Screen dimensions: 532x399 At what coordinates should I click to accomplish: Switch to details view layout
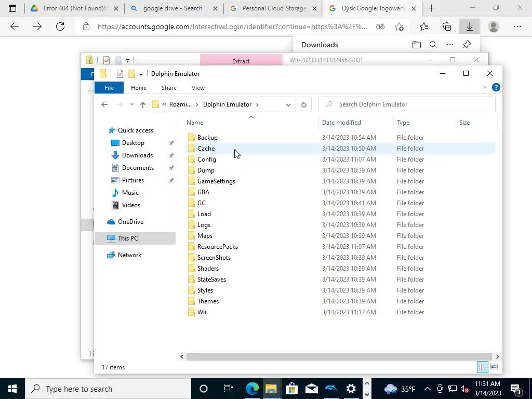pos(483,367)
